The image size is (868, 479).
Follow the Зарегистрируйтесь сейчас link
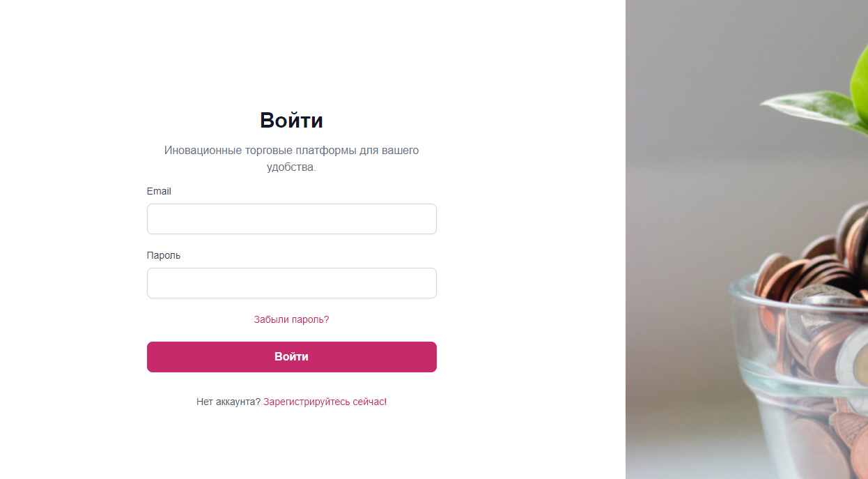click(x=323, y=402)
